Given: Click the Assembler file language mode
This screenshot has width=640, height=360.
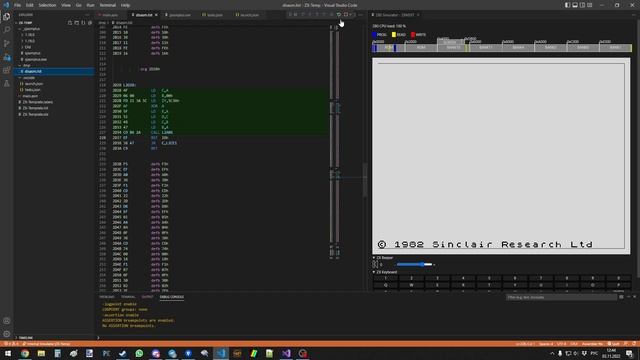Looking at the screenshot, I should [592, 344].
